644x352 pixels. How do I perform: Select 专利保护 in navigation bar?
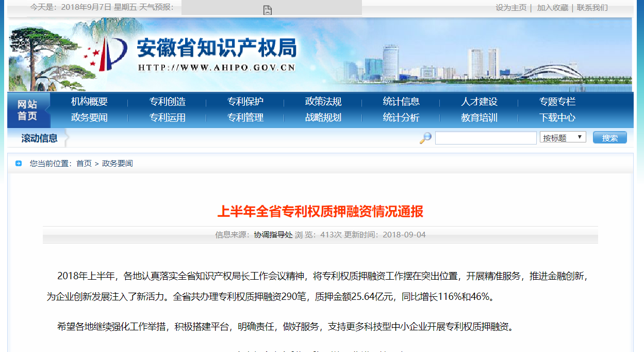245,102
